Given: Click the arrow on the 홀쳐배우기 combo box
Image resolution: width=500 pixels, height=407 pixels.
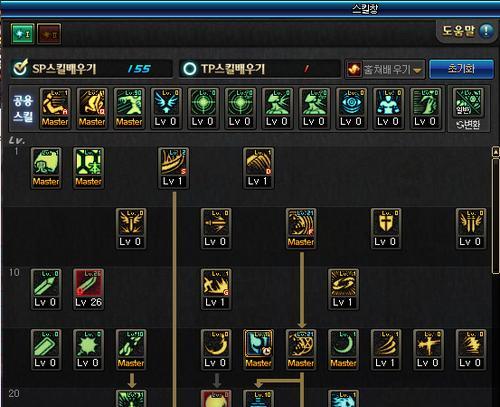Looking at the screenshot, I should 417,70.
